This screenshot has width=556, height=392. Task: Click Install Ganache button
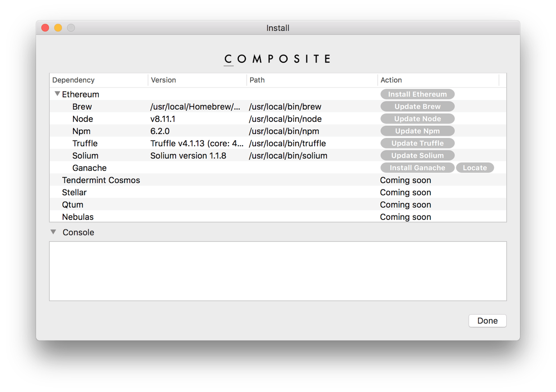tap(417, 168)
